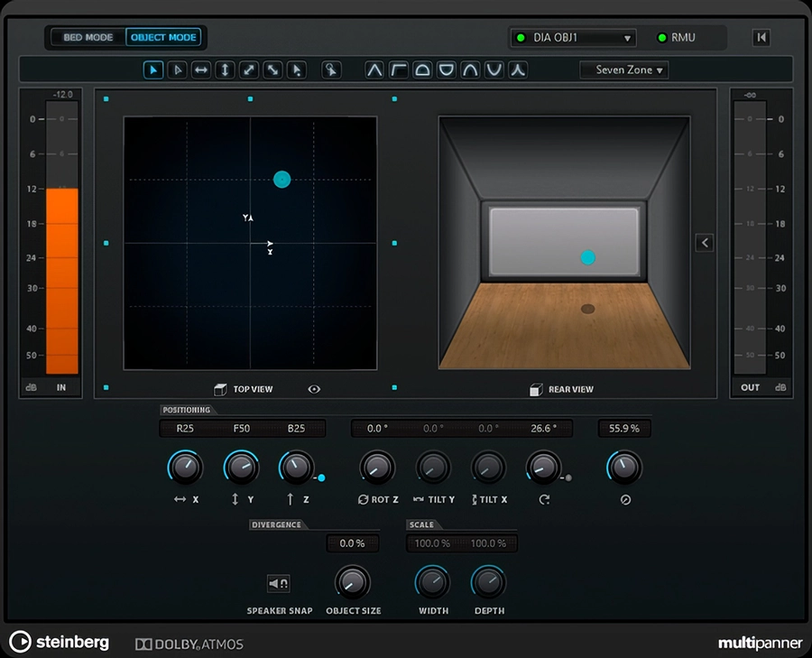
Task: Adjust the Tilt X knob
Action: (x=488, y=468)
